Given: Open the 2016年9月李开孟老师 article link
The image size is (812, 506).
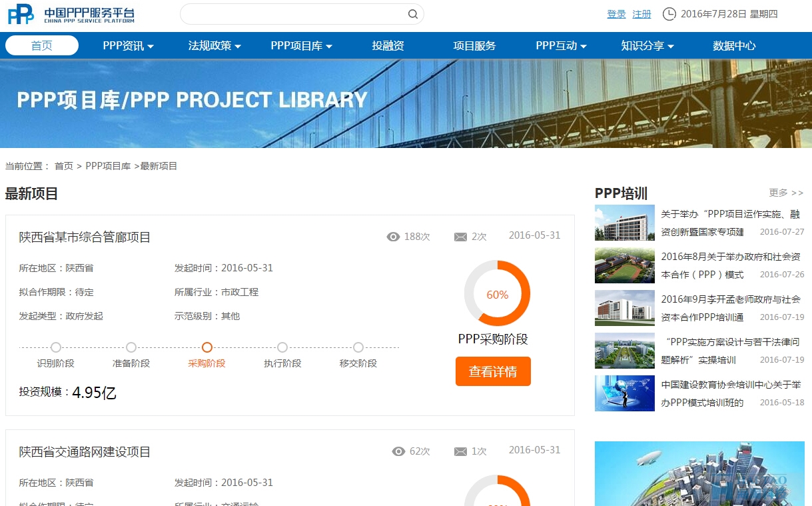Looking at the screenshot, I should tap(730, 308).
